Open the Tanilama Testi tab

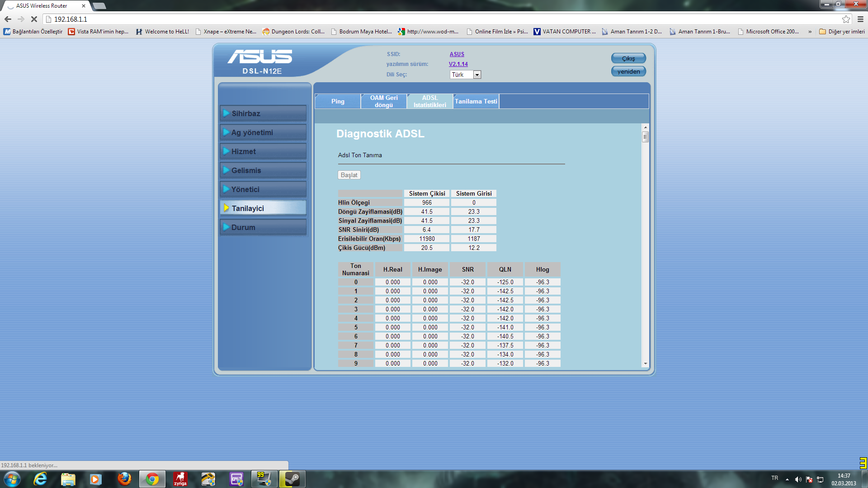[x=476, y=101]
